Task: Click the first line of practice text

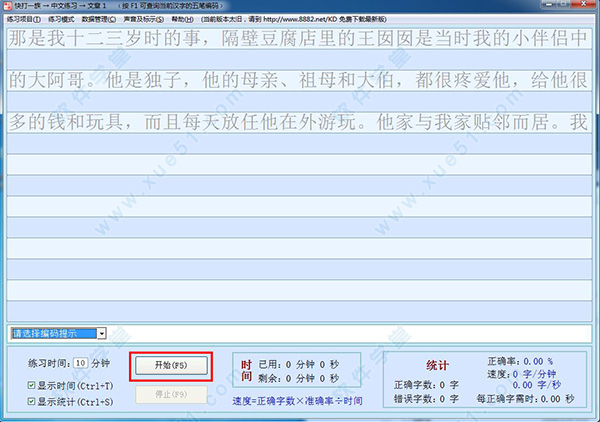Action: pyautogui.click(x=299, y=40)
